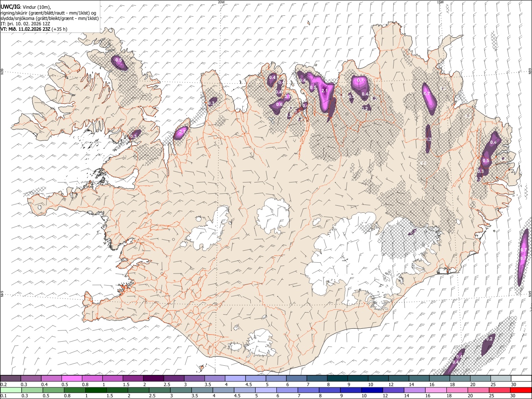Select the darkest purple snow-scale swatch at 2
This screenshot has width=532, height=399.
[x=153, y=378]
